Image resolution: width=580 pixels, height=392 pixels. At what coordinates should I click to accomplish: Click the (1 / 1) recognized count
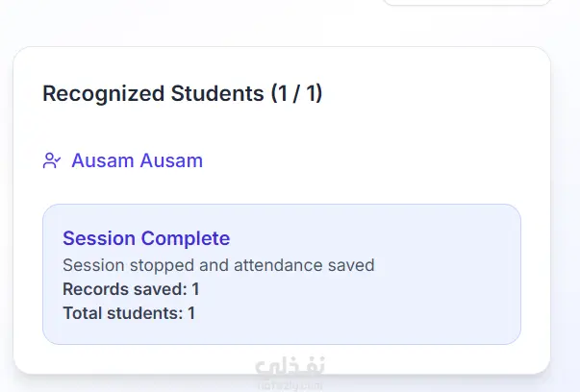click(x=296, y=93)
